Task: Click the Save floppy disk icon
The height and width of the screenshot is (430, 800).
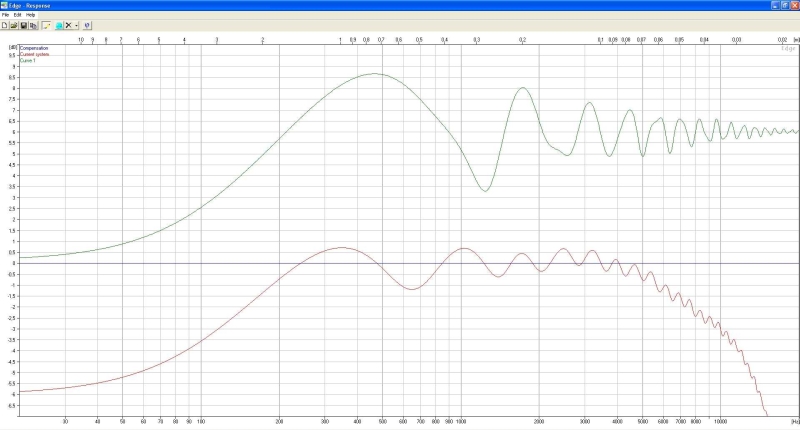Action: (23, 25)
